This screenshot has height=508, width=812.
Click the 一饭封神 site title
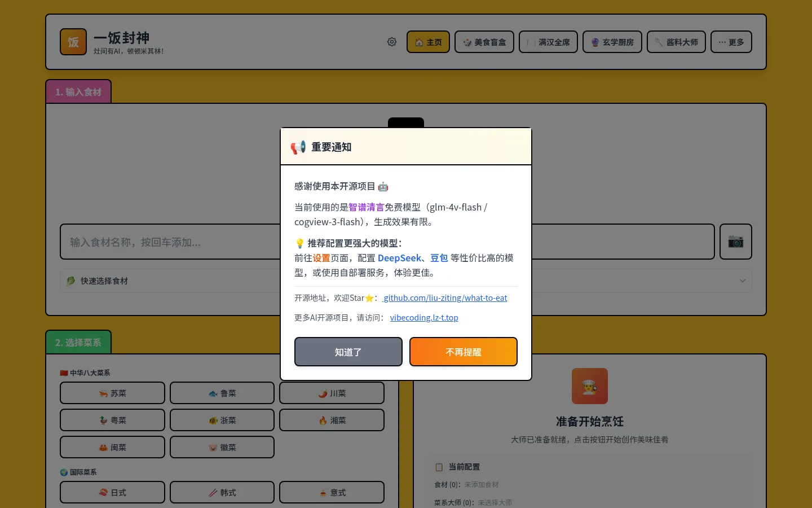[x=122, y=38]
